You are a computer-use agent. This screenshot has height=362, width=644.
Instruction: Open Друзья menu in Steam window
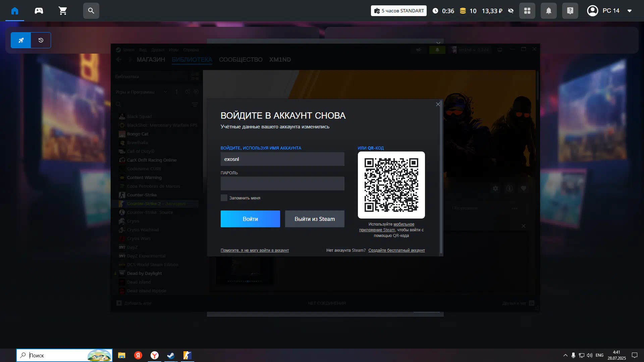click(x=158, y=50)
